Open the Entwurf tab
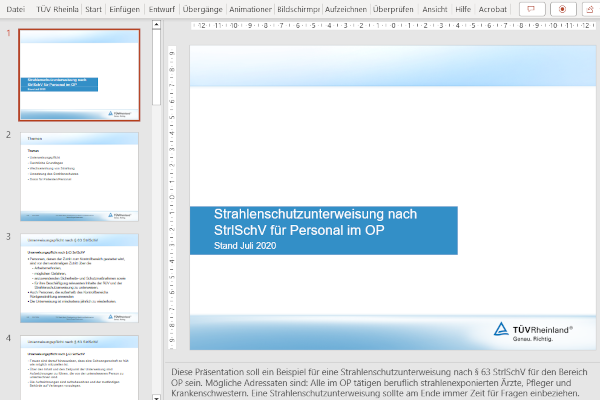This screenshot has width=600, height=400. pyautogui.click(x=162, y=9)
